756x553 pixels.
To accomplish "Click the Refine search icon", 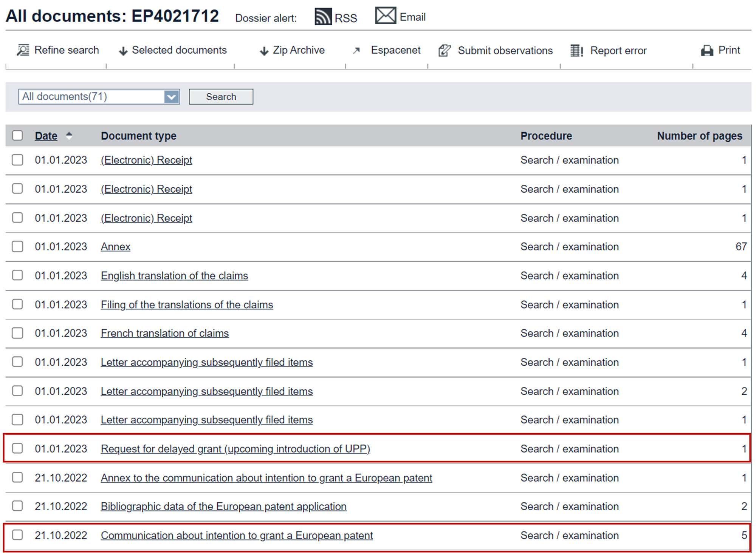I will pyautogui.click(x=23, y=50).
